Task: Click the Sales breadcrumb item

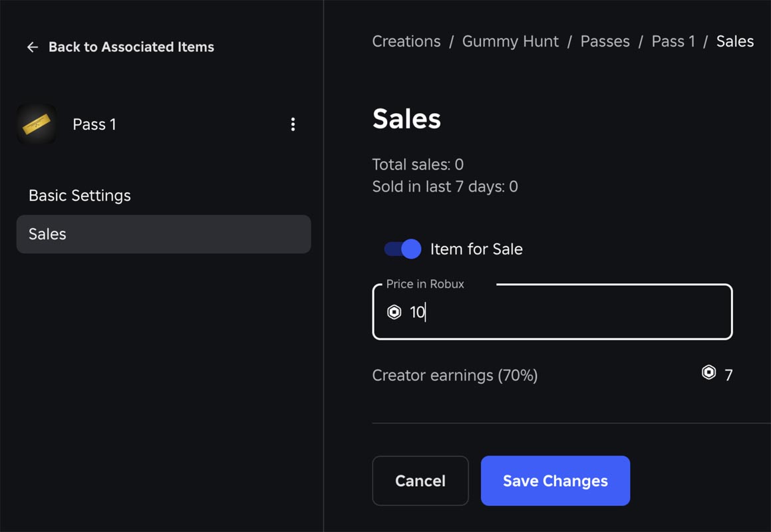Action: tap(734, 41)
